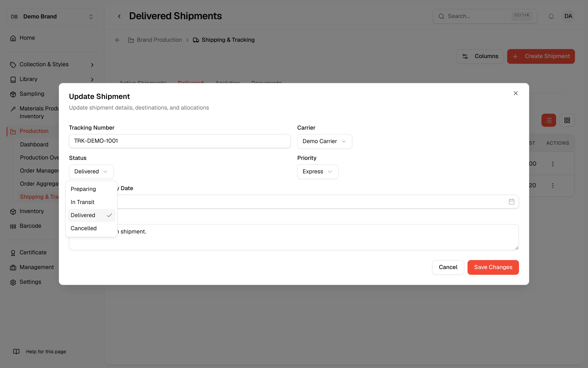Viewport: 588px width, 368px height.
Task: Select In Transit status option
Action: pyautogui.click(x=91, y=202)
